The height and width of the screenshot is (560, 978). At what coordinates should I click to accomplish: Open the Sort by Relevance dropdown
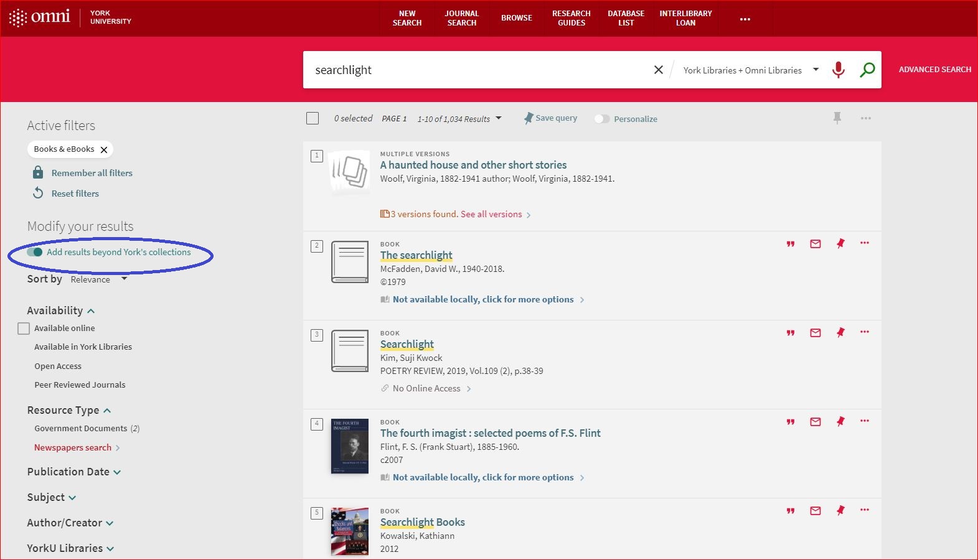(98, 279)
